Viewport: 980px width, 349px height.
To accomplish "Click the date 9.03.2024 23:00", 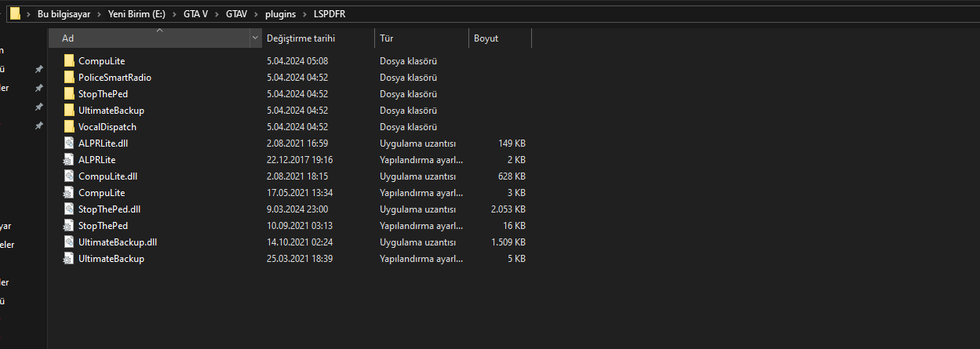I will [297, 209].
